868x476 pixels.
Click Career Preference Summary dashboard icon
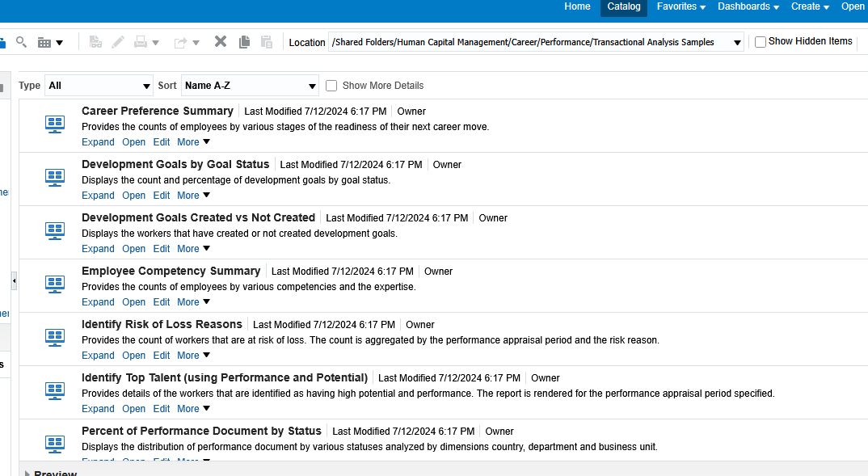(55, 124)
